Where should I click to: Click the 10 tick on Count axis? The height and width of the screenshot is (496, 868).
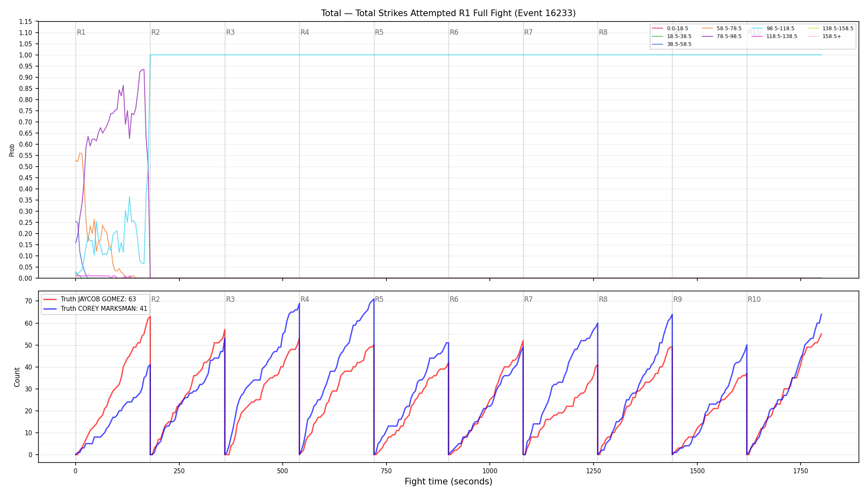click(x=29, y=433)
